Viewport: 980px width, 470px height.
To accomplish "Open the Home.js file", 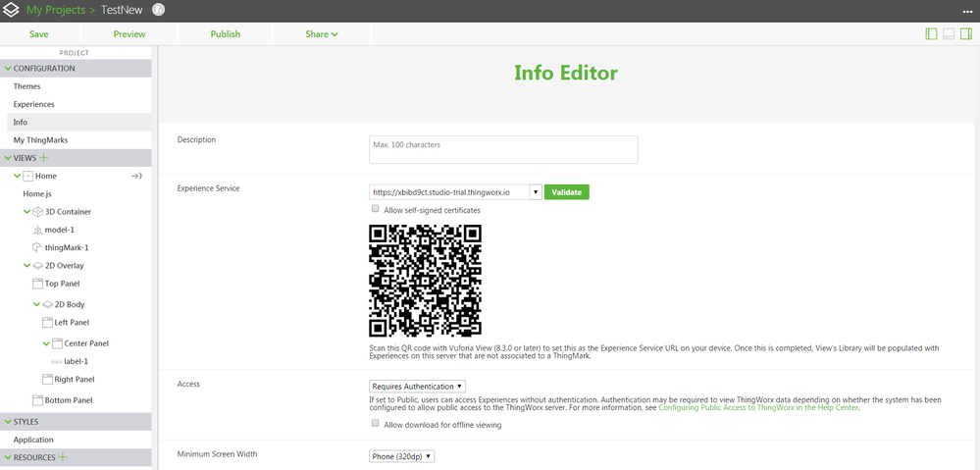I will 37,194.
